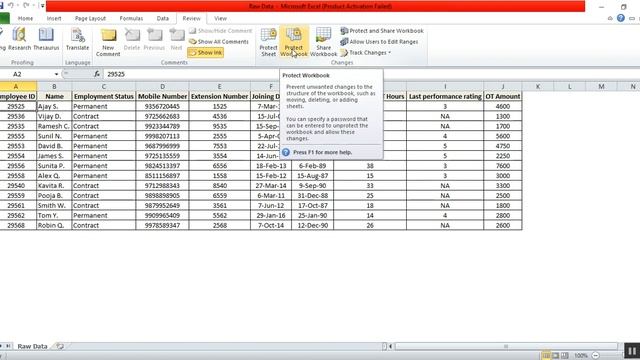Screen dimensions: 640x360
Task: Toggle the Show Ink button
Action: click(205, 53)
